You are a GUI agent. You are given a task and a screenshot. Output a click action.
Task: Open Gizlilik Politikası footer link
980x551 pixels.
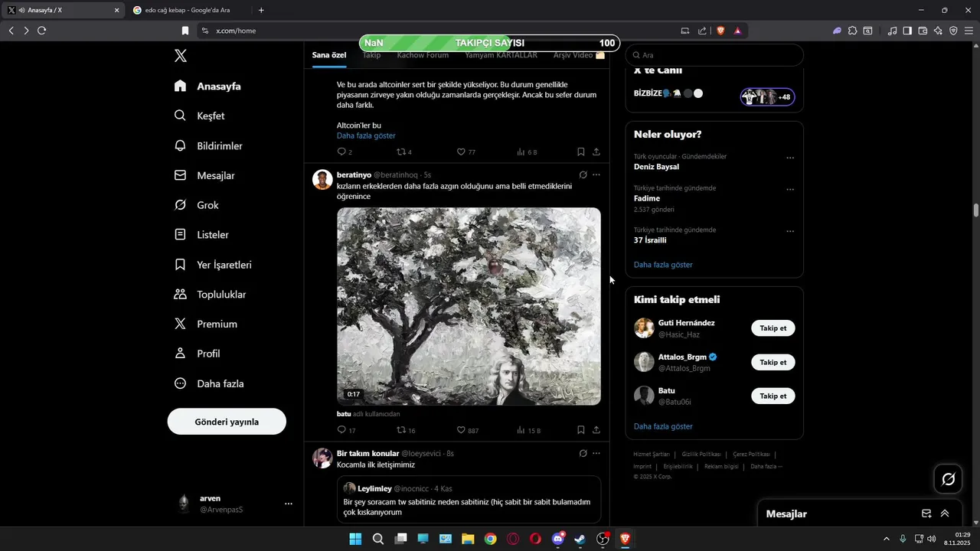(x=701, y=454)
